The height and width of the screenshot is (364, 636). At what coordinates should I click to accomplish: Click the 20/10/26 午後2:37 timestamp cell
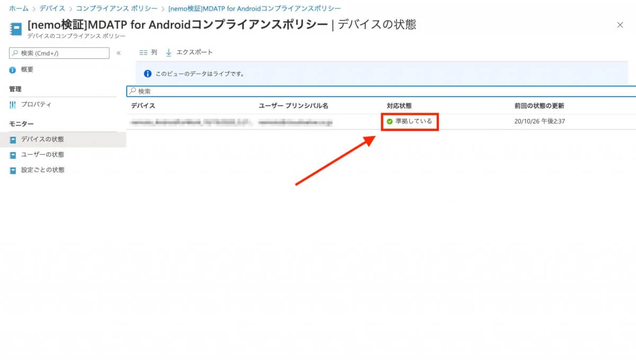pyautogui.click(x=540, y=121)
